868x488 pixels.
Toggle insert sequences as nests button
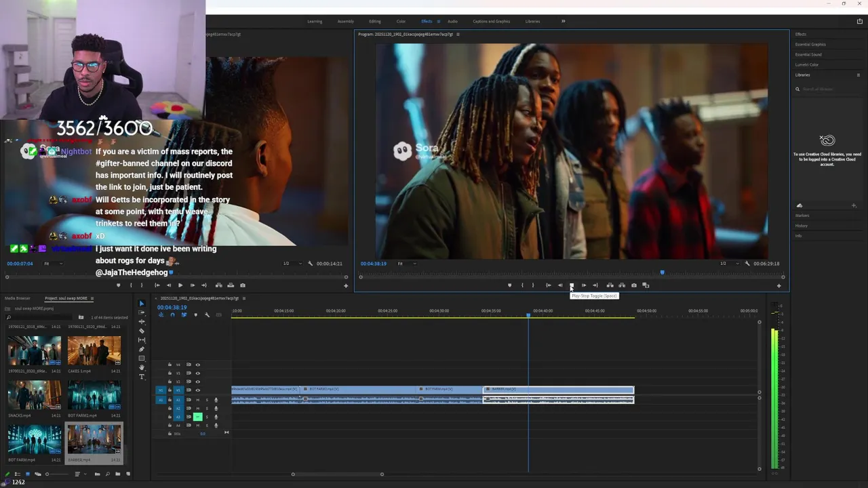[161, 314]
